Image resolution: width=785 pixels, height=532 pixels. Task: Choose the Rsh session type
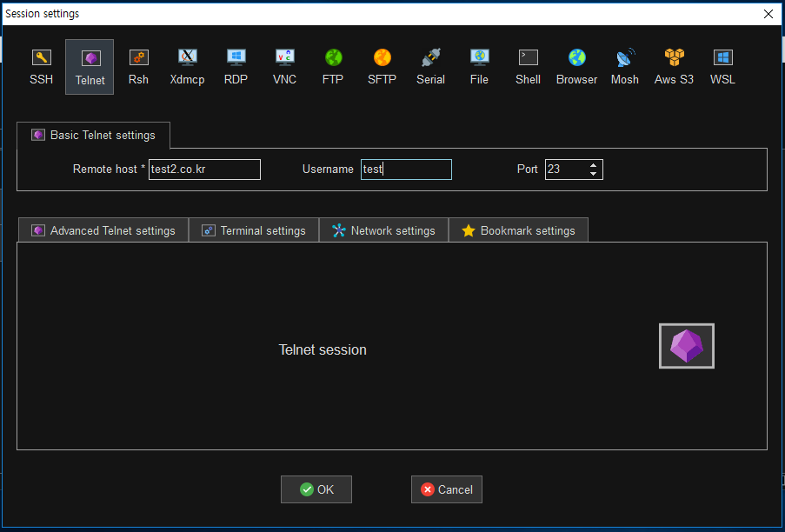pyautogui.click(x=138, y=67)
